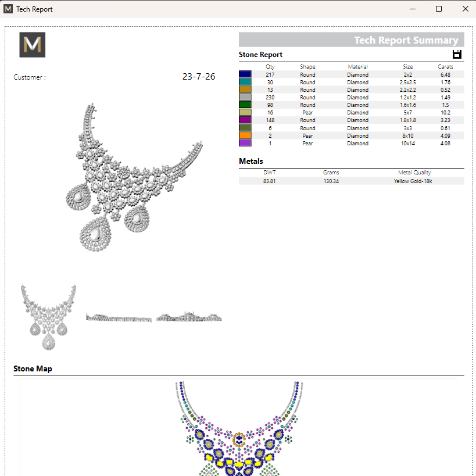Click the first side profile view thumbnail
476x476 pixels.
point(119,318)
